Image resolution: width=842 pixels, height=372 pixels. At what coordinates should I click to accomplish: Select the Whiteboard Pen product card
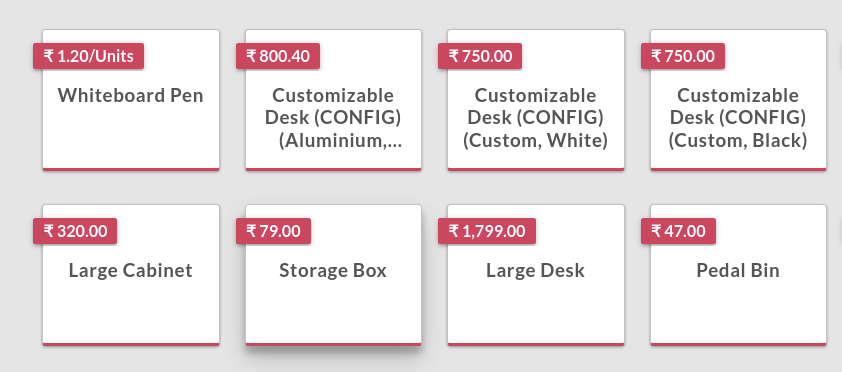131,100
